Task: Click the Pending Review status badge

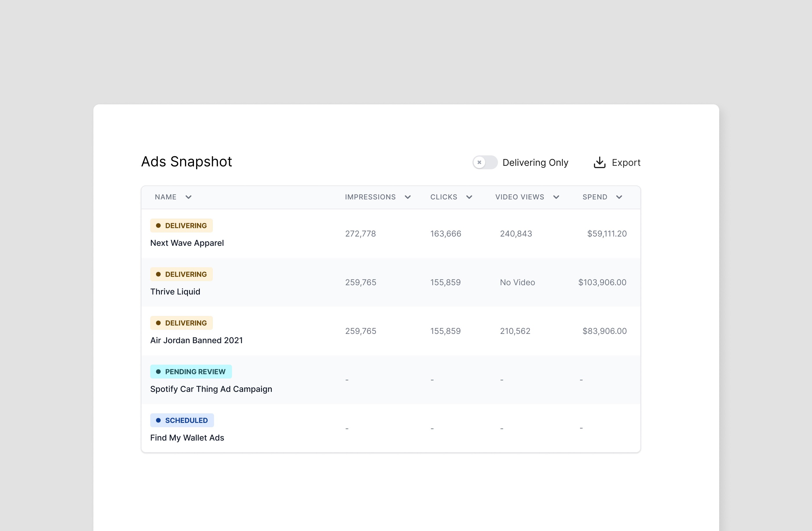Action: (x=191, y=372)
